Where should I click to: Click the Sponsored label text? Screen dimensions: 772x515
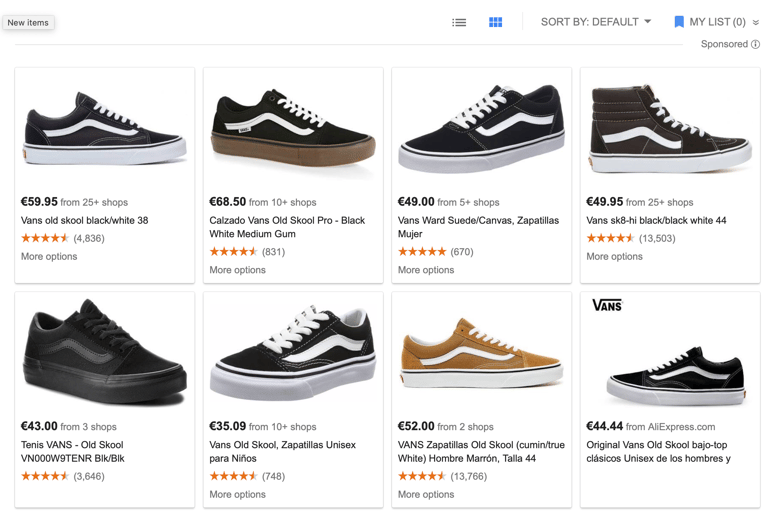(x=724, y=44)
